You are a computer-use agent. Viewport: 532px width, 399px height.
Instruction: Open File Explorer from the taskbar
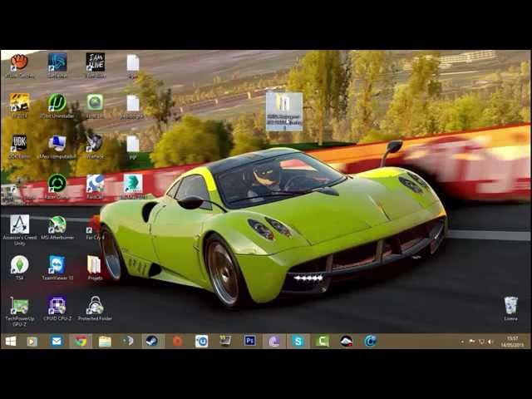(105, 342)
